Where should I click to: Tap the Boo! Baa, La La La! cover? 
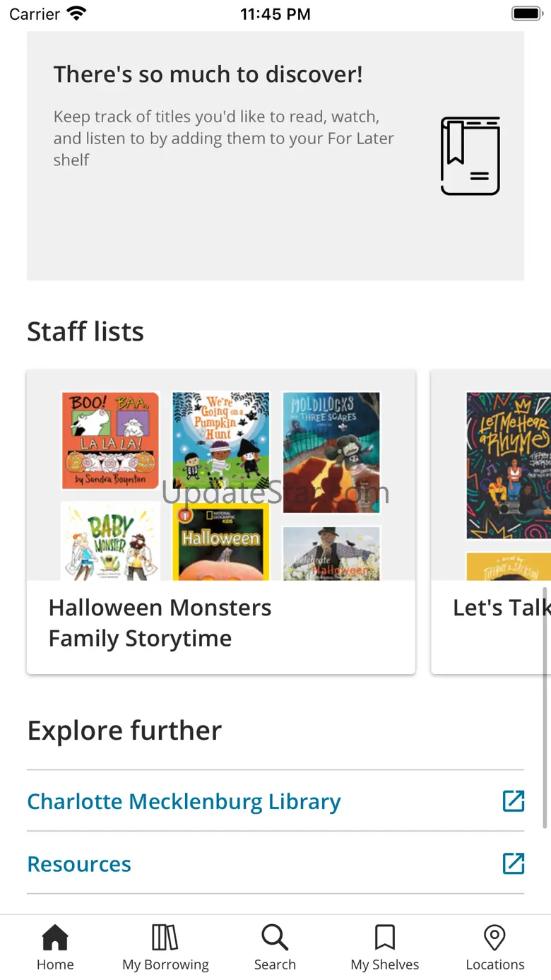click(x=110, y=441)
